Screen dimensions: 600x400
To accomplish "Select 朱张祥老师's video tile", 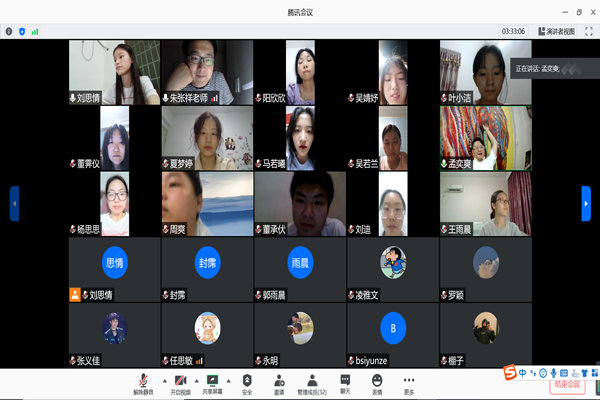I will tap(206, 70).
